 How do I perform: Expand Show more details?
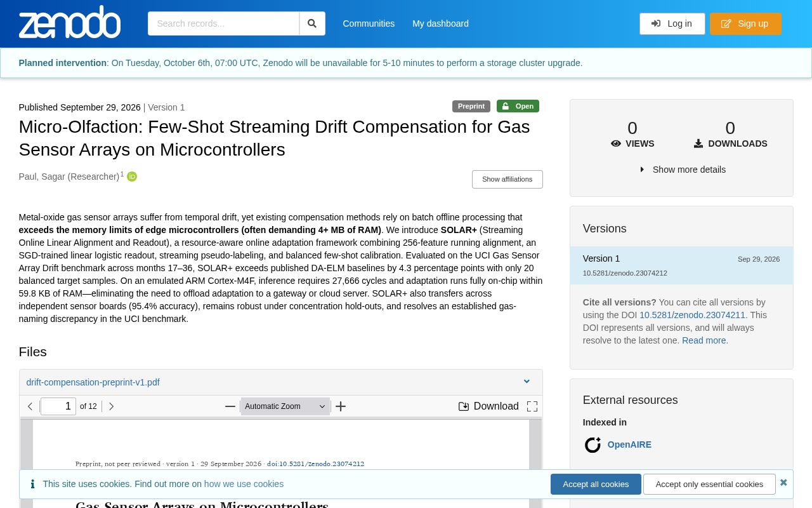pos(683,170)
